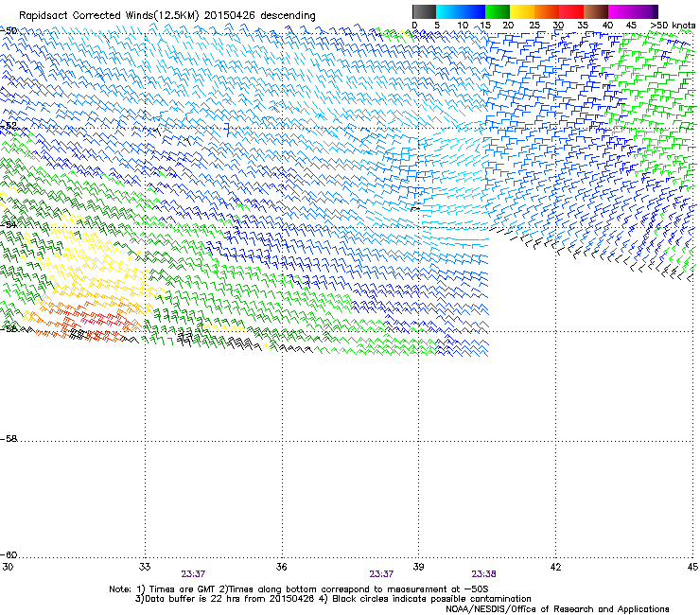Click the '42' longitude axis label
The width and height of the screenshot is (700, 615).
(555, 567)
